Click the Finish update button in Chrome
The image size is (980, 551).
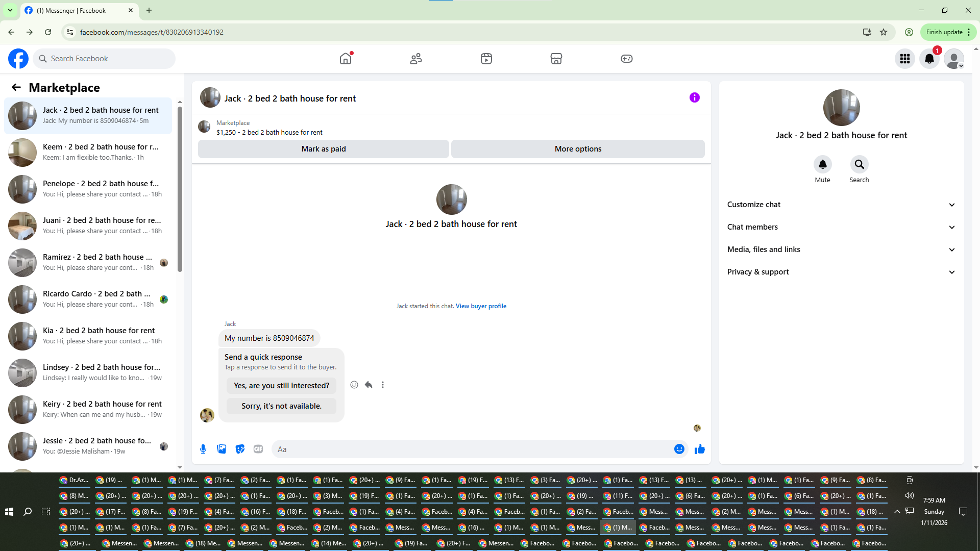(x=948, y=32)
